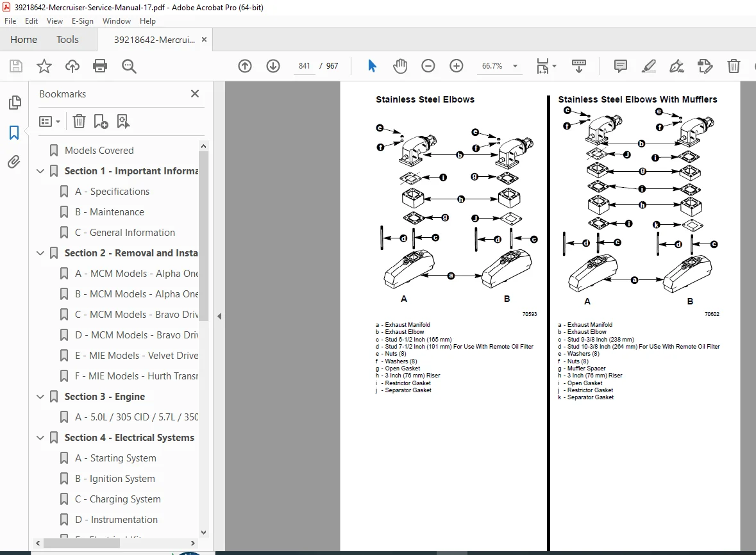The image size is (756, 555).
Task: Collapse the navigation pane with side arrow
Action: (219, 317)
